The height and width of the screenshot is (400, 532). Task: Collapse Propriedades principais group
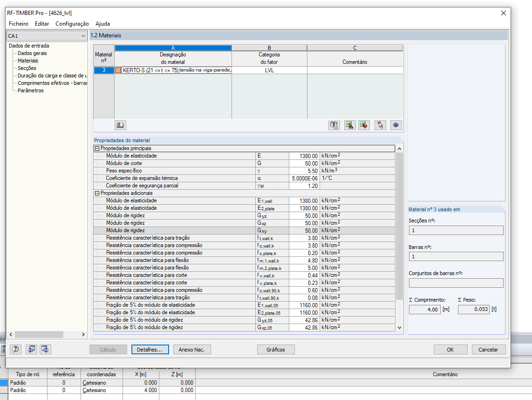(97, 148)
